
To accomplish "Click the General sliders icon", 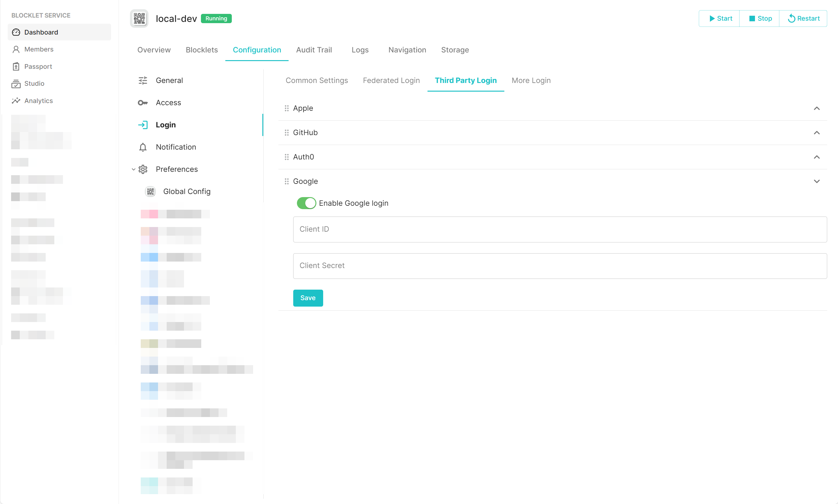I will coord(143,81).
